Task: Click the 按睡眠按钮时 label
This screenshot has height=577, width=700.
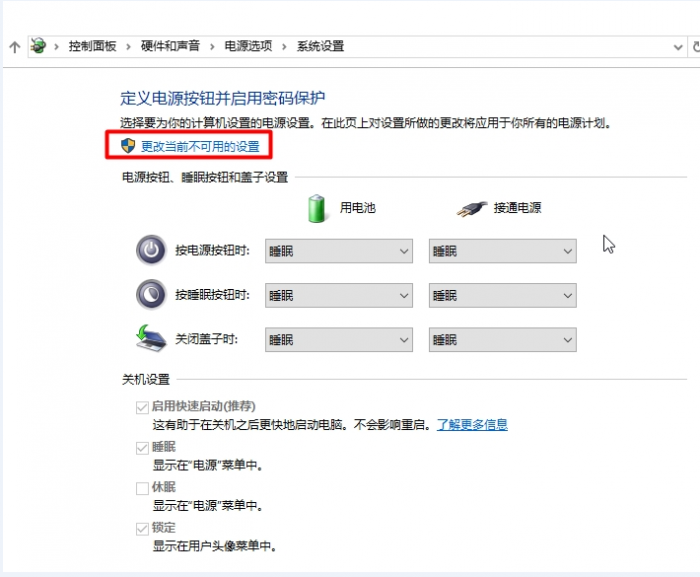Action: (x=212, y=295)
